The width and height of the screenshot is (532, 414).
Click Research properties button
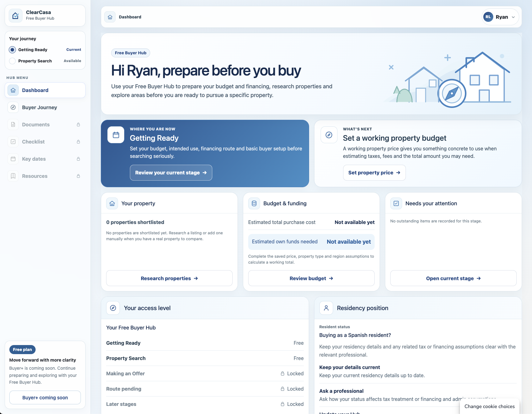pyautogui.click(x=169, y=278)
